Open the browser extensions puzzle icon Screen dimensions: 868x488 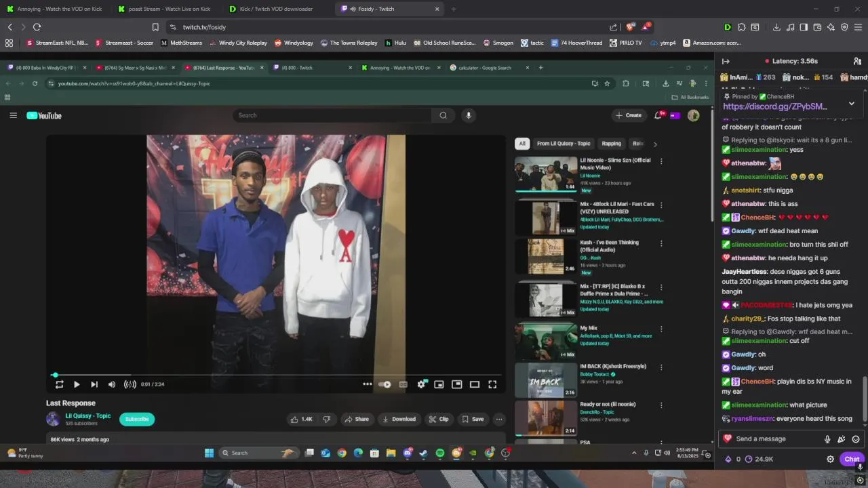(x=742, y=27)
